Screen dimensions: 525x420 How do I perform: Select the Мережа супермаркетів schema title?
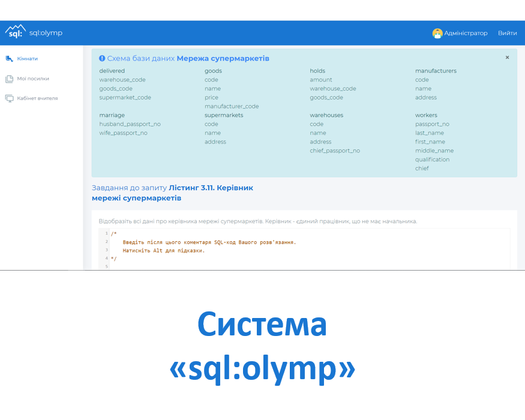point(223,59)
